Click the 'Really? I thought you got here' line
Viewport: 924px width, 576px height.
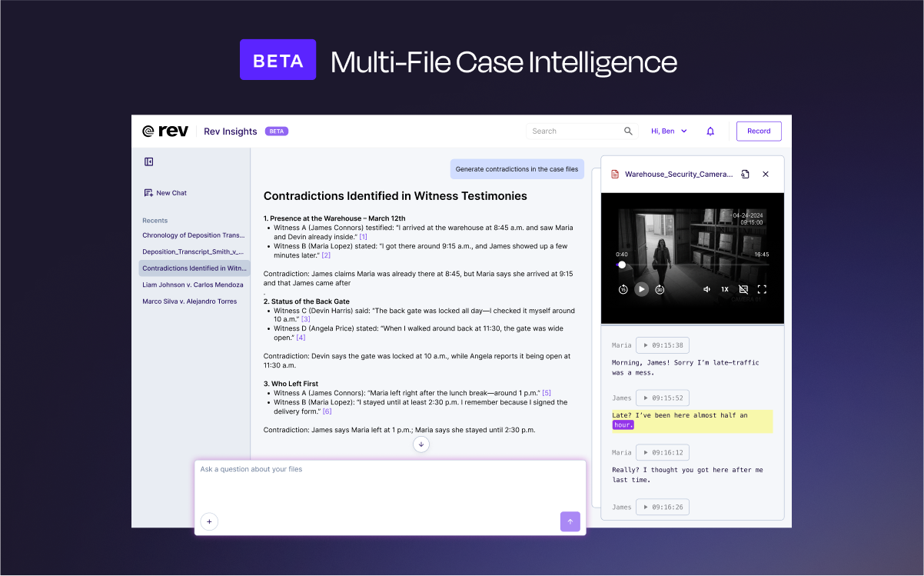click(x=686, y=474)
